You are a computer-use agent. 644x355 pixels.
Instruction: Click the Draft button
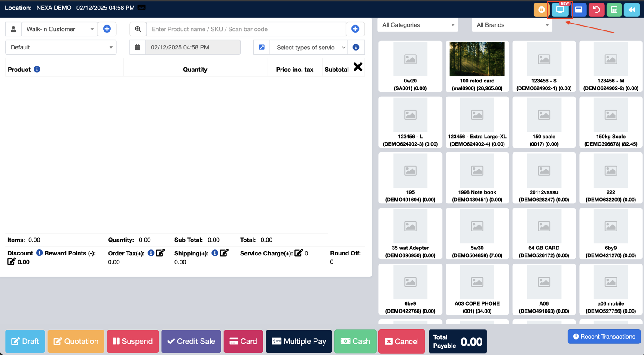click(x=25, y=341)
